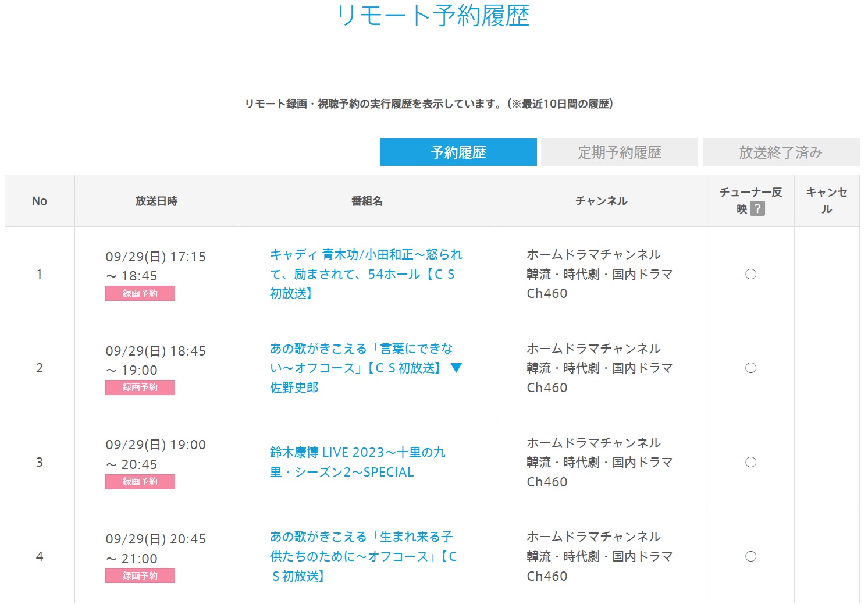Open program link あの歌がきこえる「言葉にできない
Image resolution: width=868 pixels, height=611 pixels.
point(366,368)
